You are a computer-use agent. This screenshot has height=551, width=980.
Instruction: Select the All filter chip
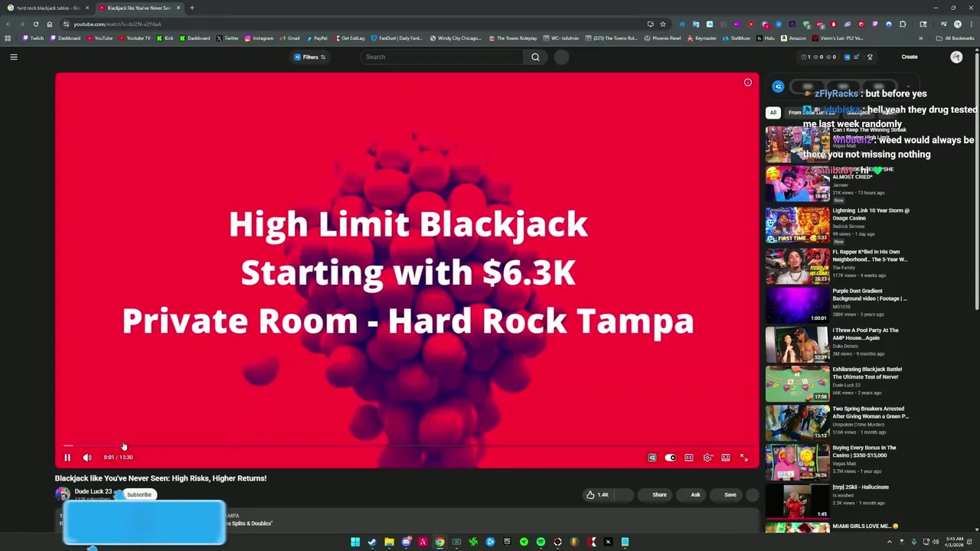click(773, 112)
